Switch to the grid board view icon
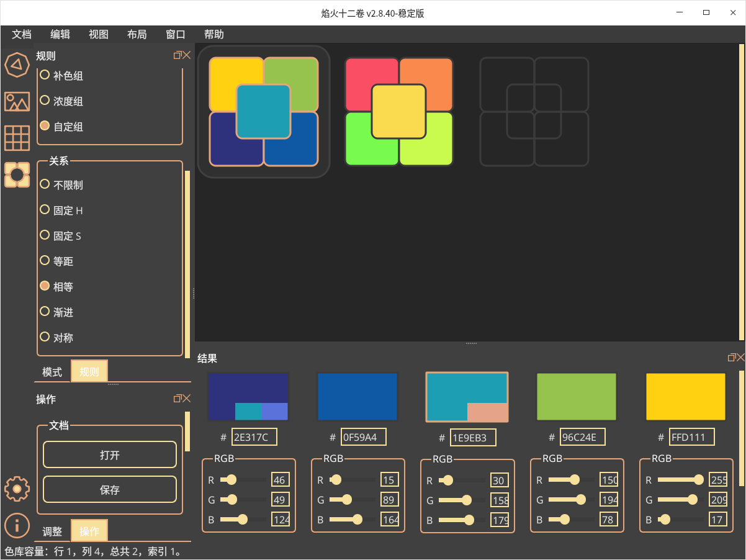 (x=17, y=138)
